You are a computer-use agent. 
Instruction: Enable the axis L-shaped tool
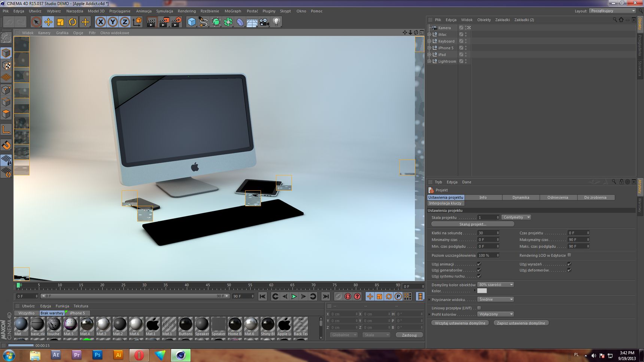point(6,130)
